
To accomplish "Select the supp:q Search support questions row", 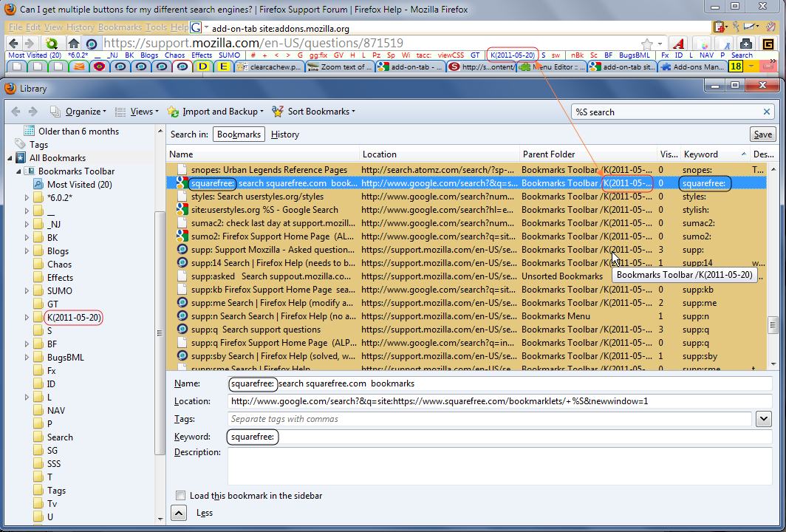I will click(x=466, y=330).
